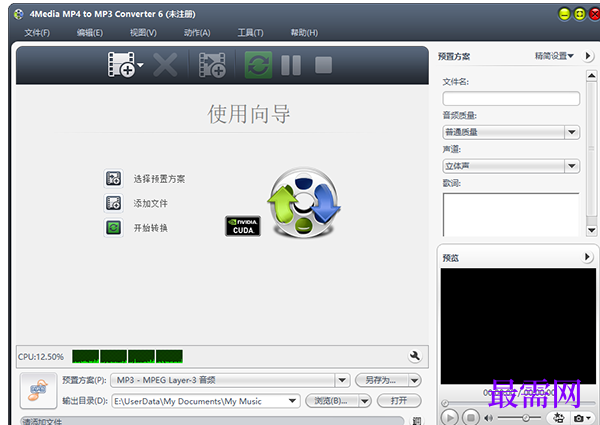600x425 pixels.
Task: Open the 工具(T) menu
Action: tap(251, 33)
